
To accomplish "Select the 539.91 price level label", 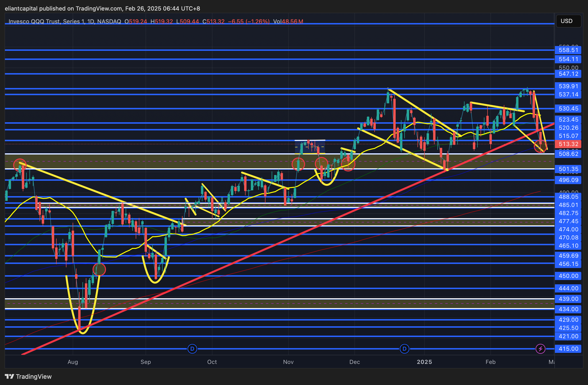I will (x=568, y=86).
